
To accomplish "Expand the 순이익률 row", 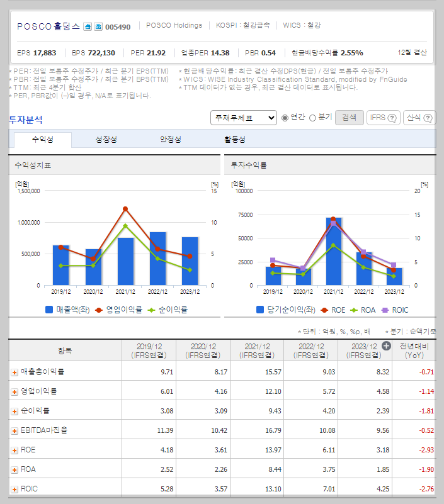I will pyautogui.click(x=14, y=412).
